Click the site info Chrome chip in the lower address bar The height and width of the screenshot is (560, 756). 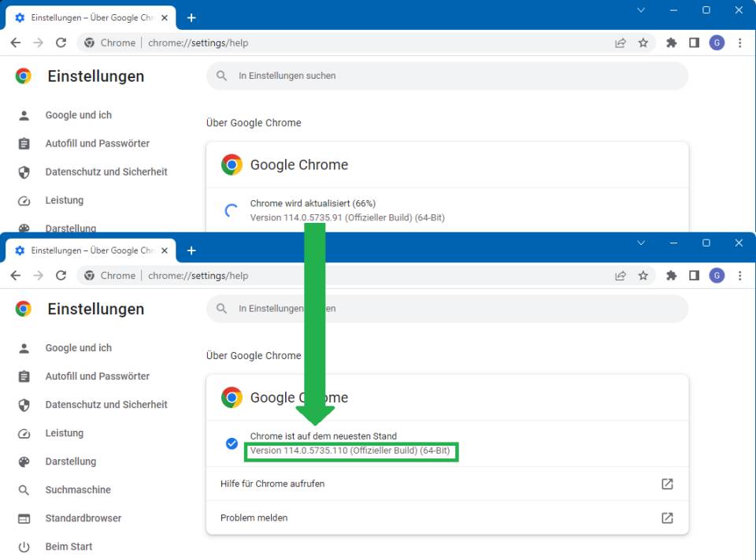tap(110, 276)
